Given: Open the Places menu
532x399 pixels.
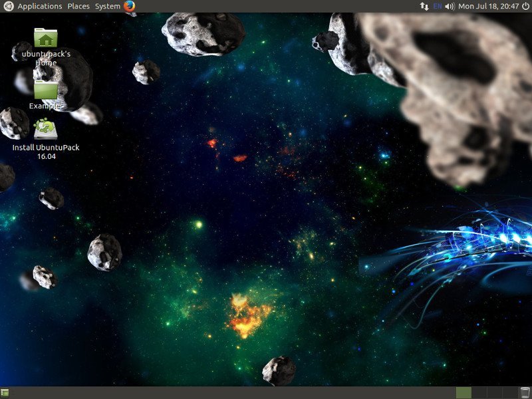Looking at the screenshot, I should (78, 6).
